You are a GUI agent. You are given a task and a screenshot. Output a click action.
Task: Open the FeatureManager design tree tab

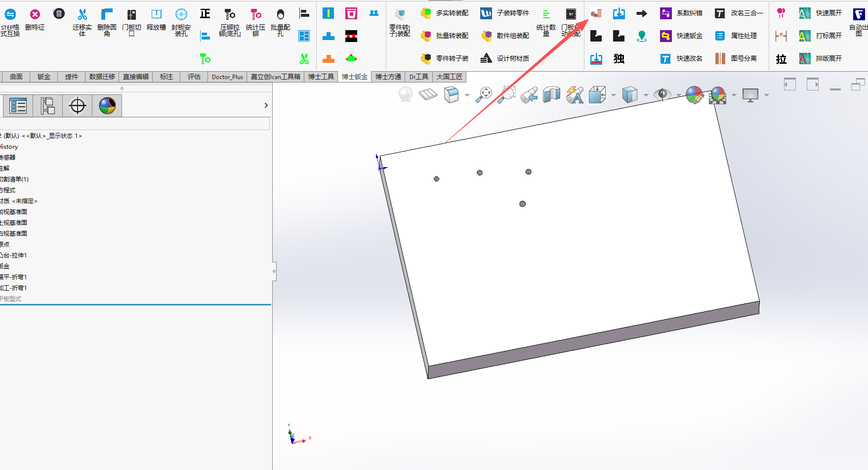tap(18, 106)
